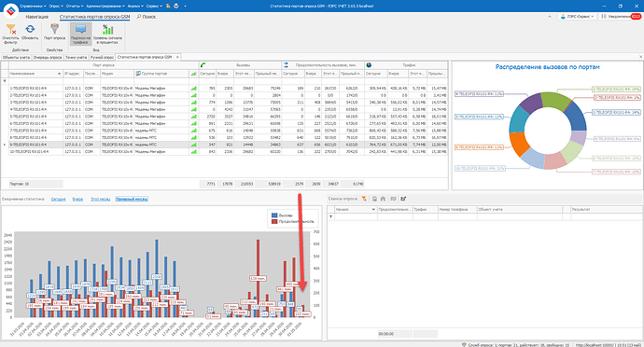Viewport: 644px width, 347px height.
Task: Open the Администрирование menu
Action: pyautogui.click(x=105, y=7)
